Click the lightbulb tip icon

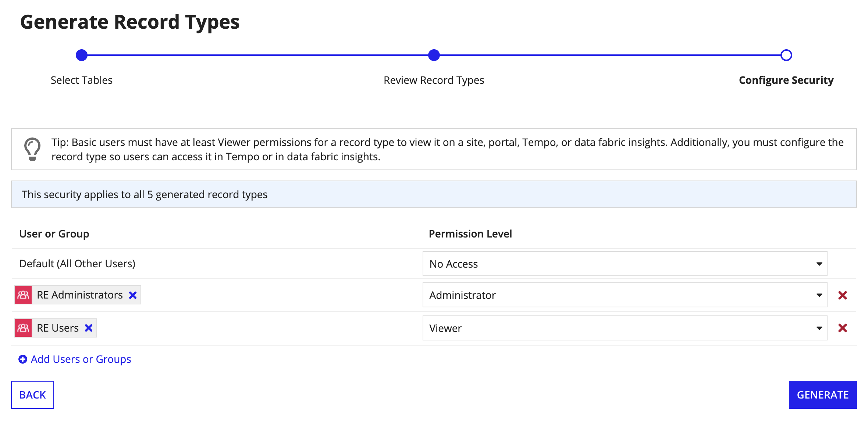coord(32,149)
